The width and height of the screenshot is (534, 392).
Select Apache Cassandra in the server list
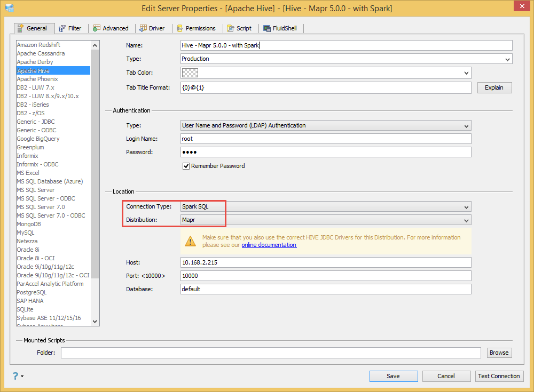tap(53, 53)
